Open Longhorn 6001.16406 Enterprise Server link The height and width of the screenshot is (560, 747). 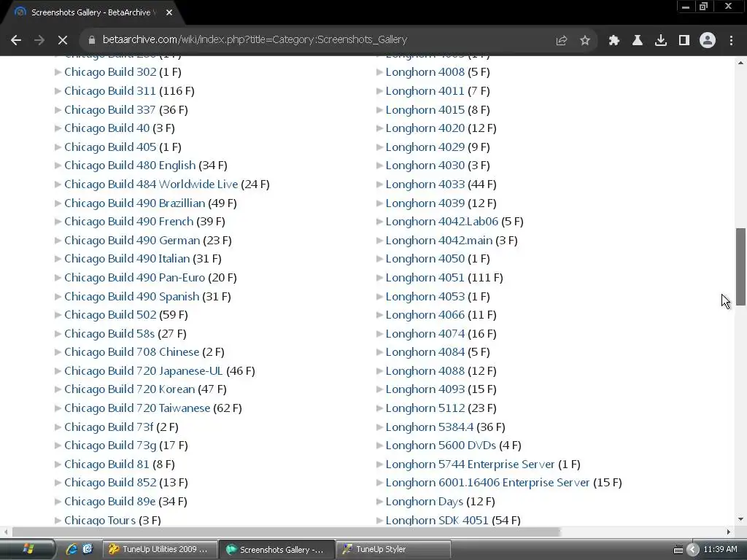488,483
